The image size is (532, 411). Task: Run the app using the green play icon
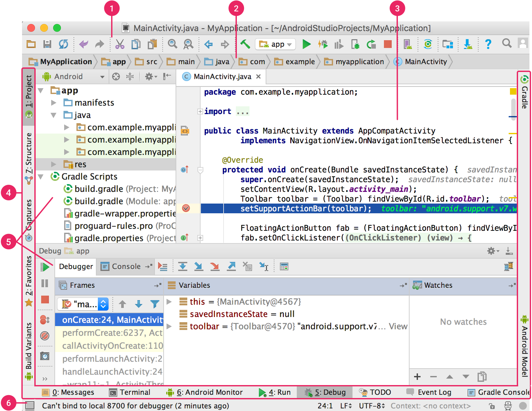tap(307, 44)
